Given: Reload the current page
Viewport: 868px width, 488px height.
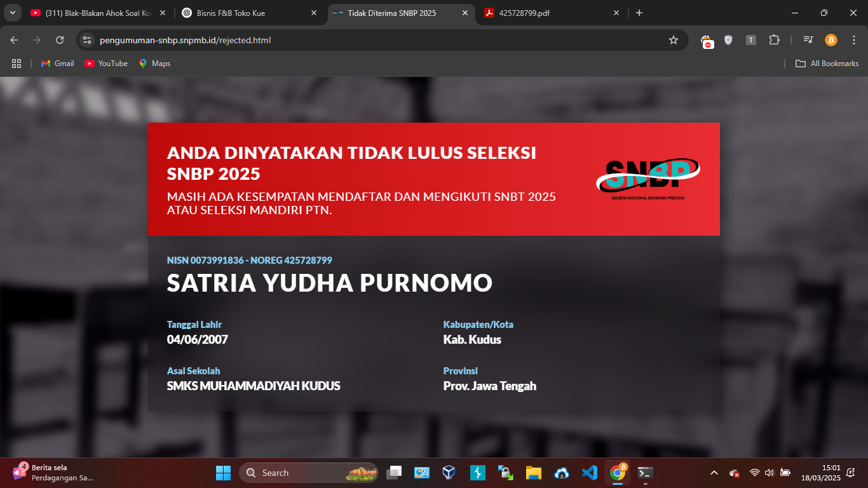Looking at the screenshot, I should 60,40.
